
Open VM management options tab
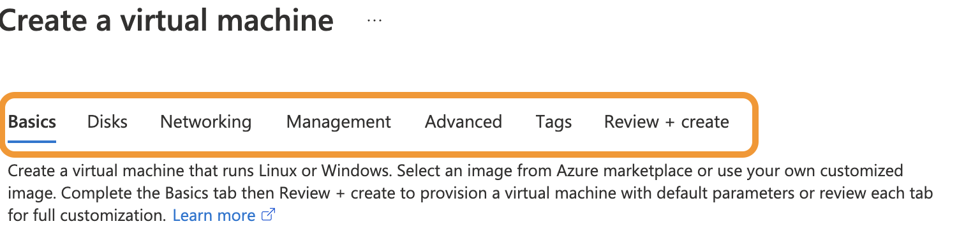point(338,122)
